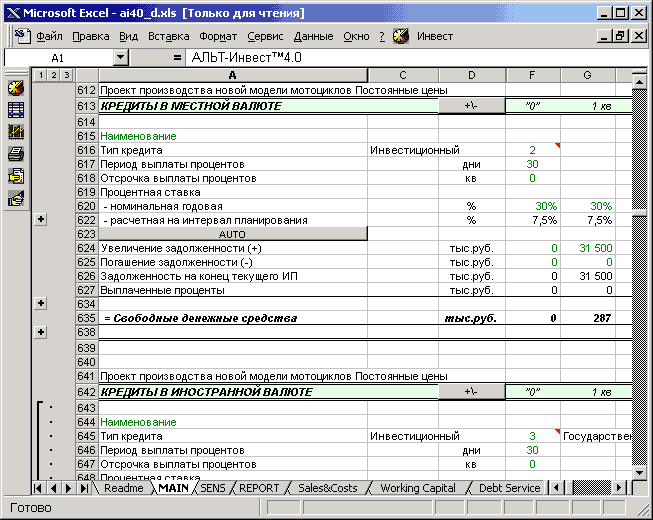Viewport: 653px width, 520px height.
Task: Click the +\- button in row 642
Action: (471, 392)
